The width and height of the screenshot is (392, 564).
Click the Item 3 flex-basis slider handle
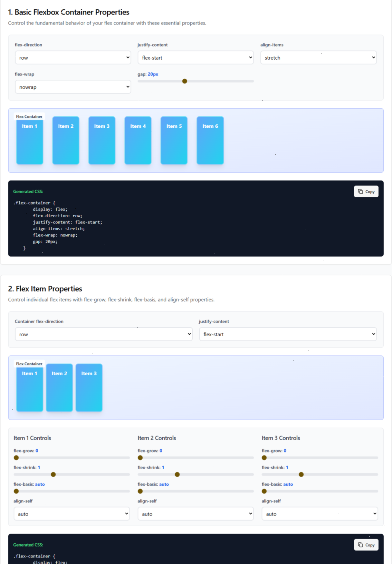[x=264, y=491]
